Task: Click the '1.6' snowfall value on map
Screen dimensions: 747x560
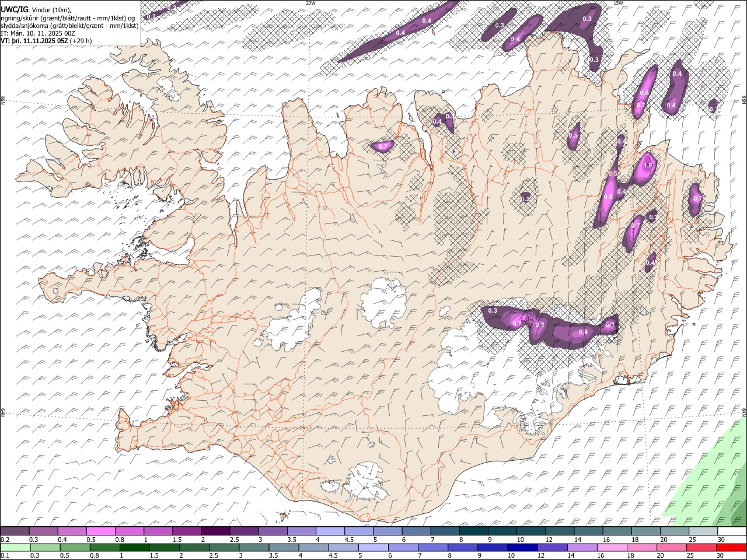Action: point(648,166)
